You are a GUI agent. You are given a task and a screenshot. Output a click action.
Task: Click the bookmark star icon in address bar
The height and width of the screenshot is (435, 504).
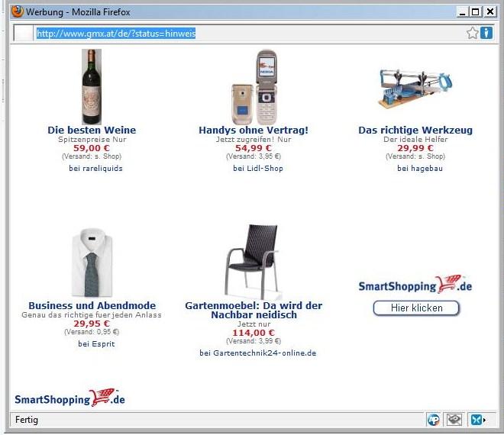click(473, 33)
